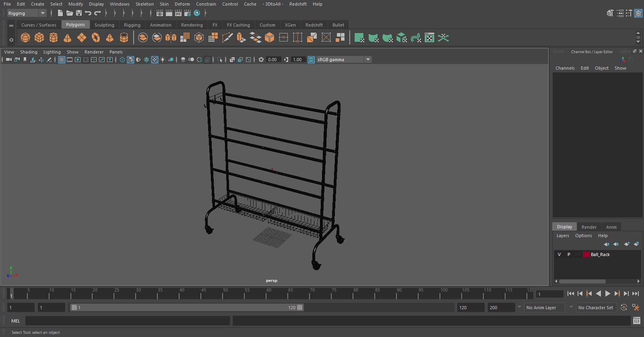Click the New Scene icon

(x=60, y=13)
